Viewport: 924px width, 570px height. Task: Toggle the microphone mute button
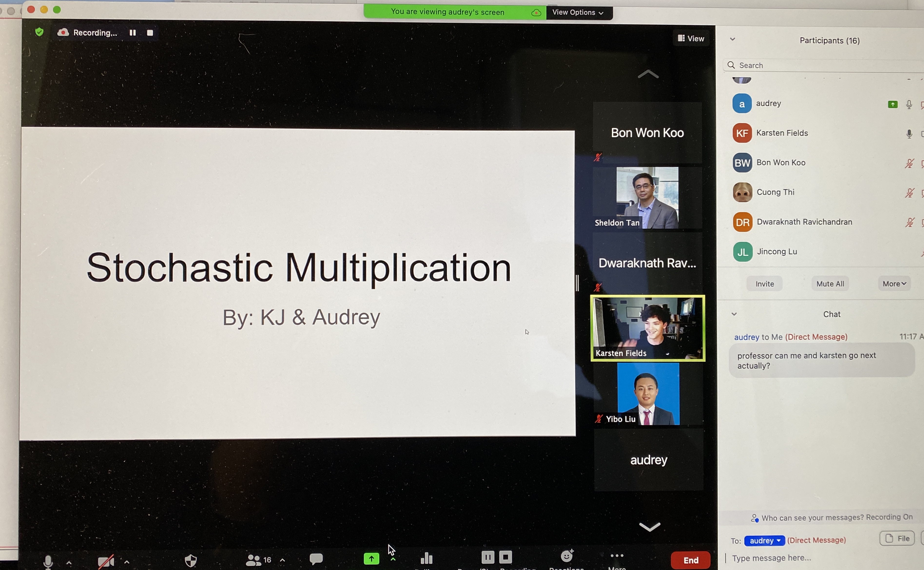point(48,561)
